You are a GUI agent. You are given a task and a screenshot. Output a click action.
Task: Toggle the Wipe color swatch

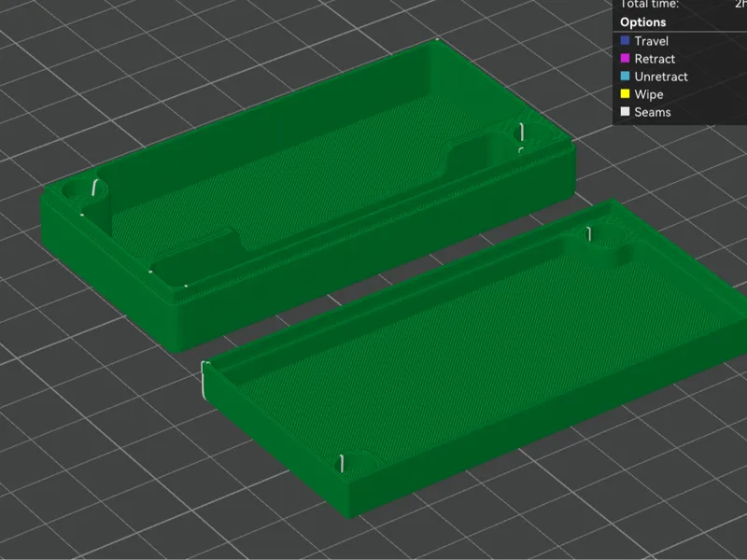coord(625,94)
